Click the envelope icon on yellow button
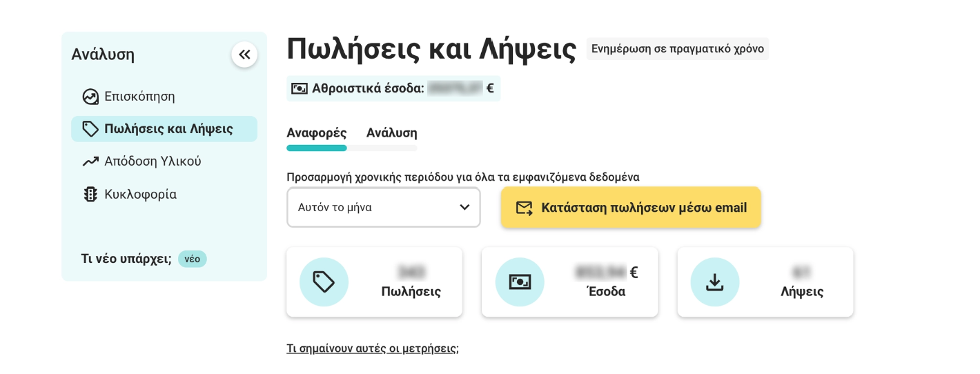 (x=525, y=208)
